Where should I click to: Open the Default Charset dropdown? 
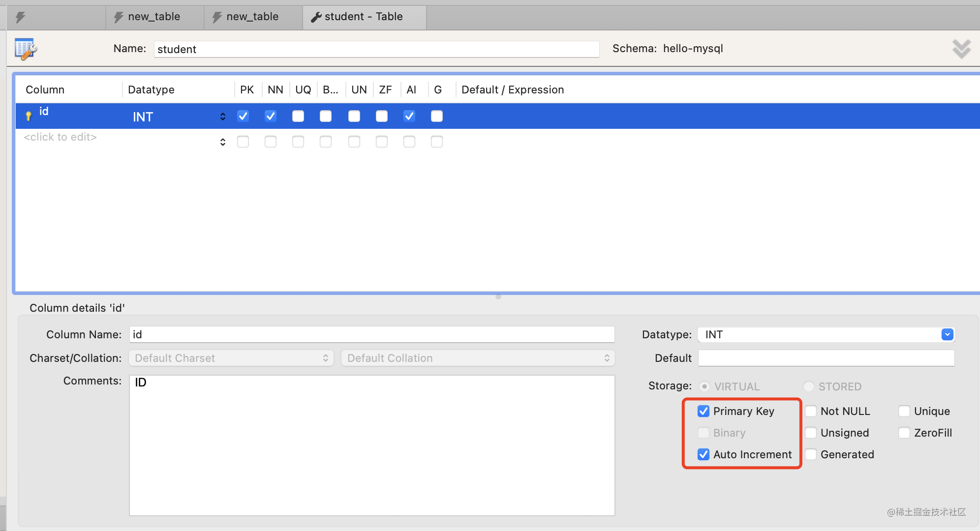tap(231, 358)
